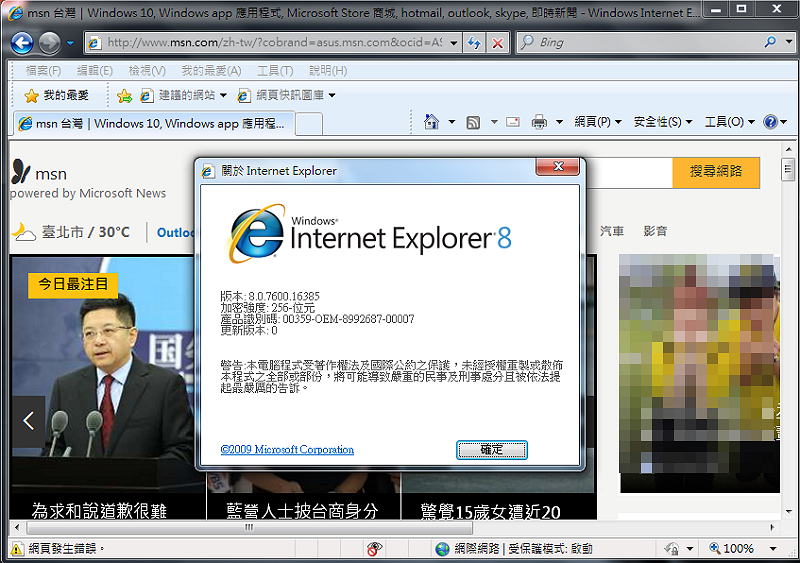This screenshot has height=563, width=800.
Task: Expand the address bar history dropdown
Action: point(454,43)
